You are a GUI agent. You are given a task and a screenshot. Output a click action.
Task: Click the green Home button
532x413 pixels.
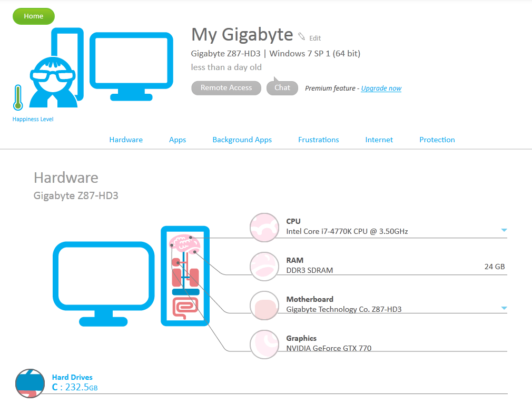(34, 16)
